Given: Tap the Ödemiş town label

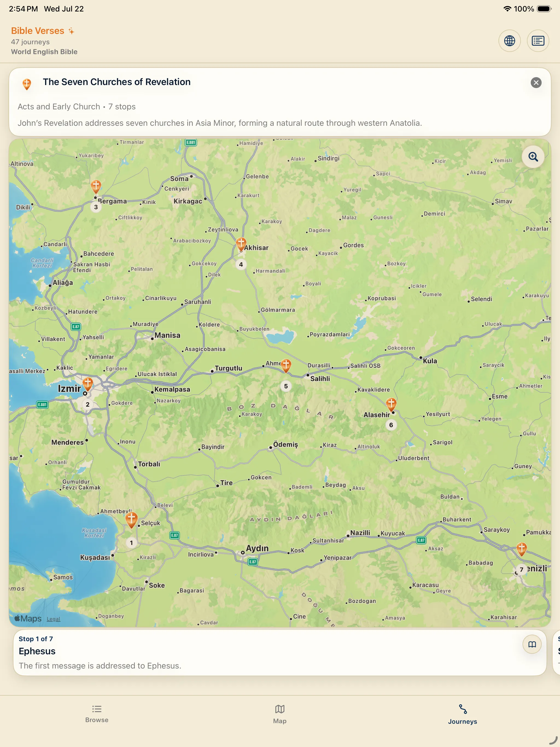Looking at the screenshot, I should (285, 444).
